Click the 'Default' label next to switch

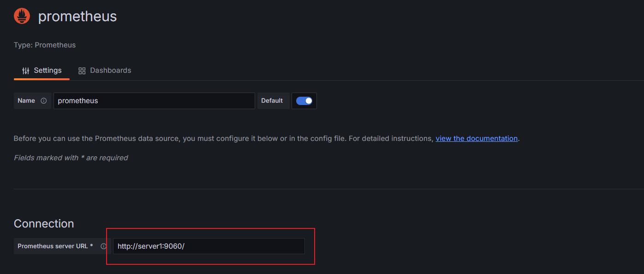[x=272, y=101]
